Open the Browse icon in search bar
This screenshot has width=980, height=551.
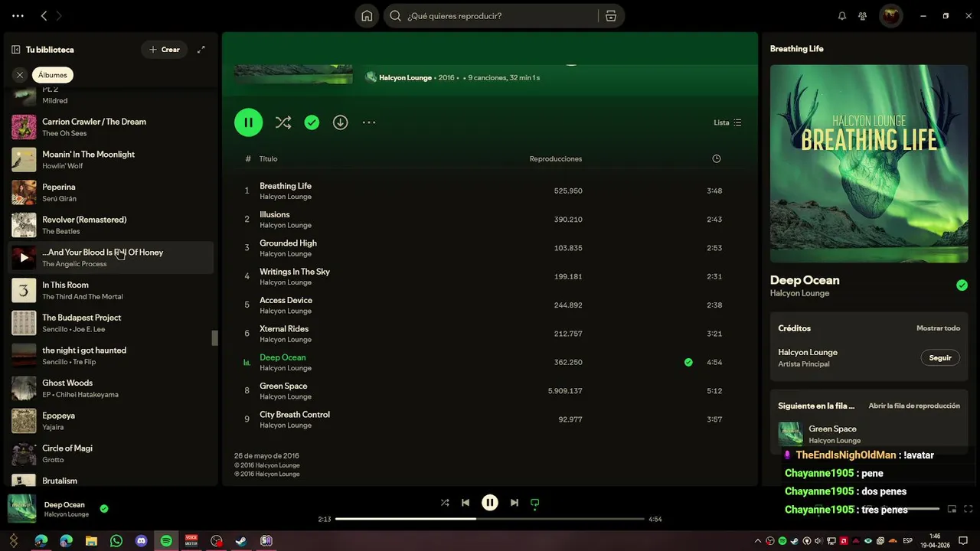[x=610, y=15]
